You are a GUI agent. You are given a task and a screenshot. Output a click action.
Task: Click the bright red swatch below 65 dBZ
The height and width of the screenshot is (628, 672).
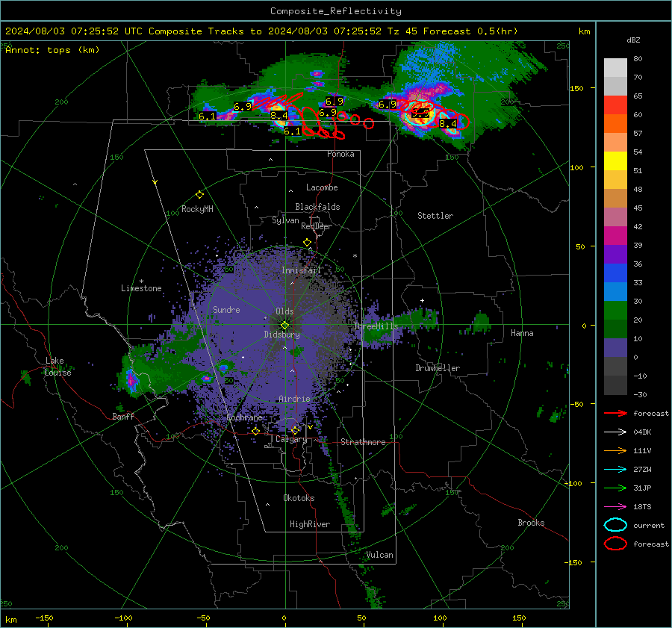(615, 105)
